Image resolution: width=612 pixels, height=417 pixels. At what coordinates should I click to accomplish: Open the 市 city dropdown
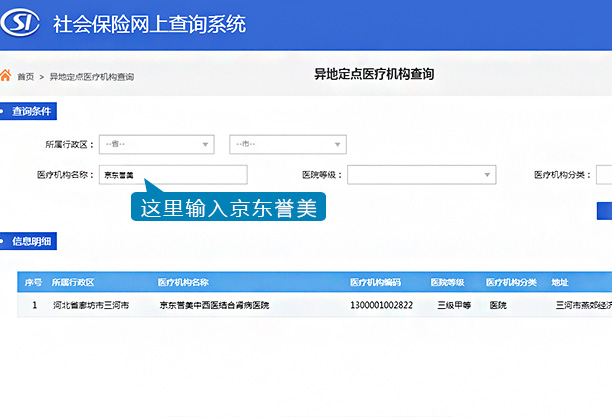[288, 144]
